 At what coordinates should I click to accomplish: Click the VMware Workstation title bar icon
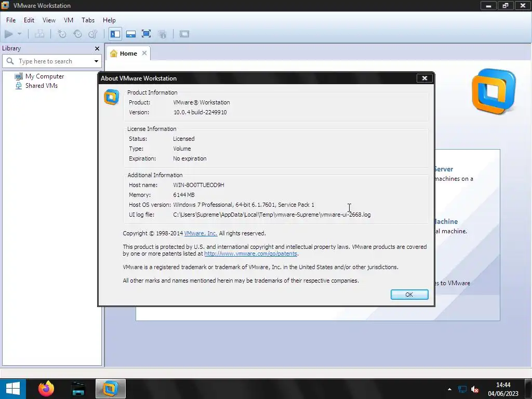(x=5, y=5)
